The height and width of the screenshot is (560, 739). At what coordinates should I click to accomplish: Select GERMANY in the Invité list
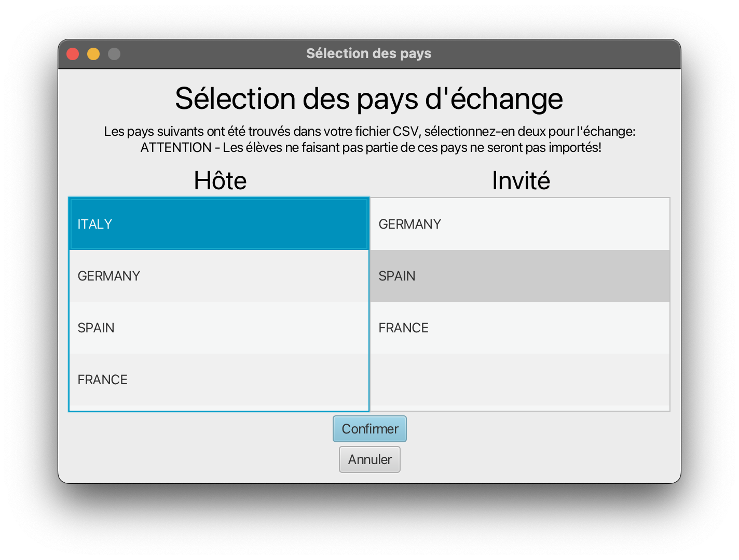[x=519, y=223]
